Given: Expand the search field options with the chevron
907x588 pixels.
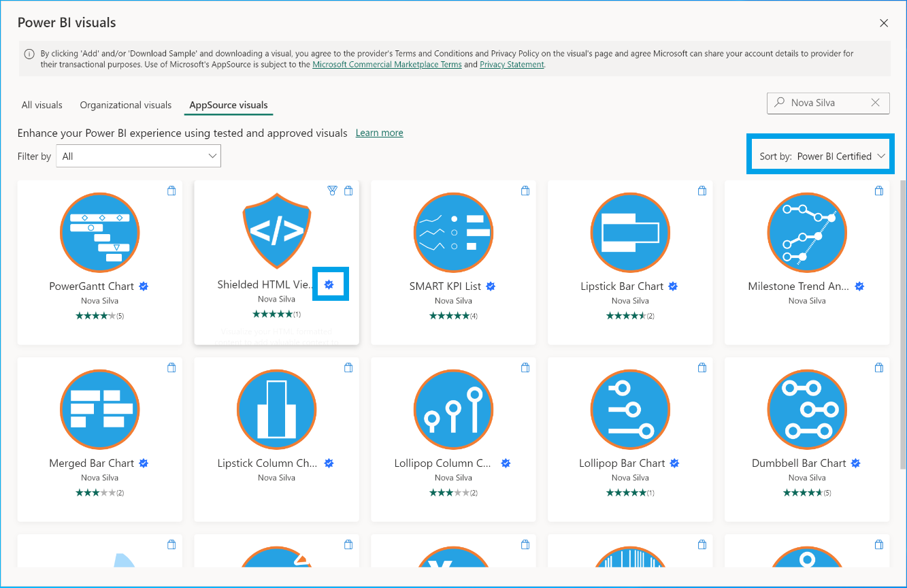Looking at the screenshot, I should point(876,103).
